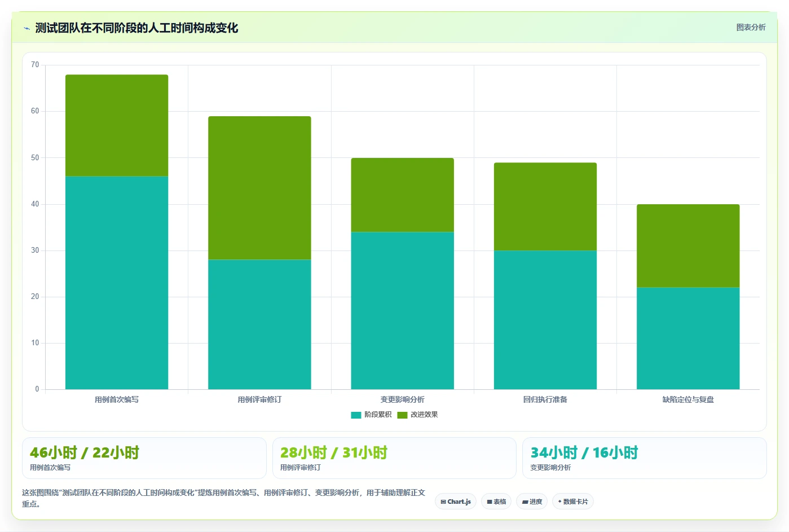The image size is (789, 532).
Task: Click the Chart.js tag pill
Action: coord(456,502)
